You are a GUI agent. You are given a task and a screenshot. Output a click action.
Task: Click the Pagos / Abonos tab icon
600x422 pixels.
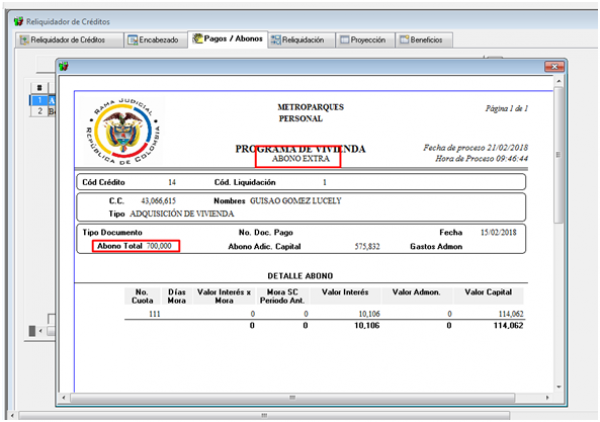(x=197, y=38)
